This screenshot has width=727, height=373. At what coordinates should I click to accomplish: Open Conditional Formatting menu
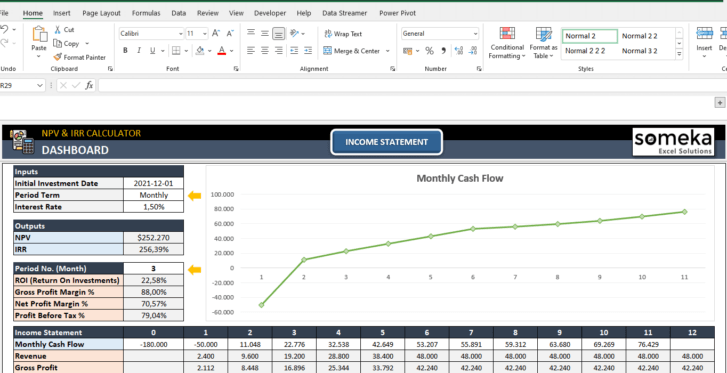coord(507,43)
